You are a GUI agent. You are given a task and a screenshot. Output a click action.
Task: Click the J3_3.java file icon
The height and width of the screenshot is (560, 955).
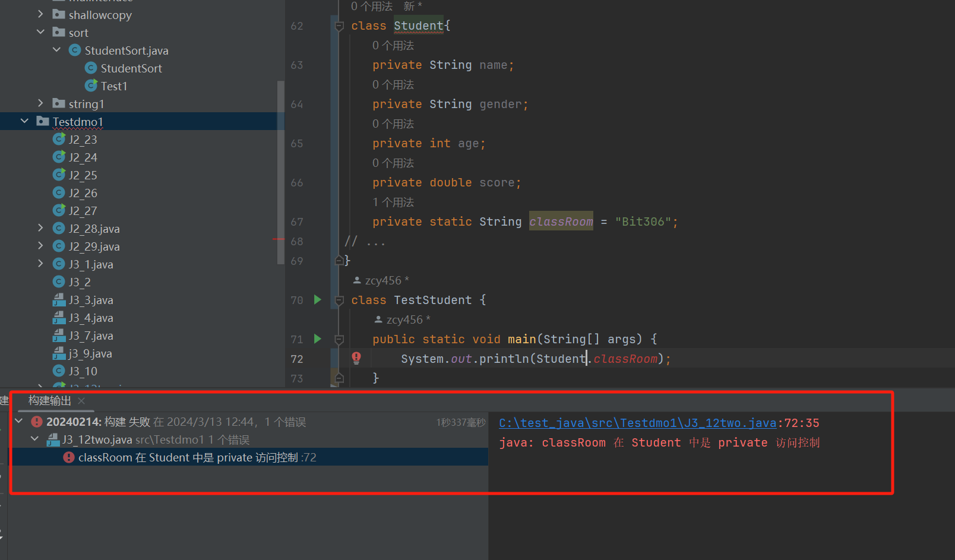pyautogui.click(x=59, y=299)
